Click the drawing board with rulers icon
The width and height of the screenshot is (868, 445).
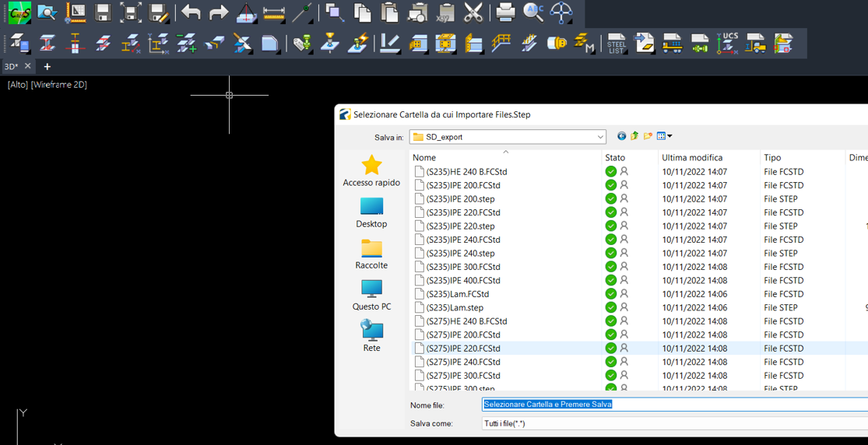click(x=76, y=12)
